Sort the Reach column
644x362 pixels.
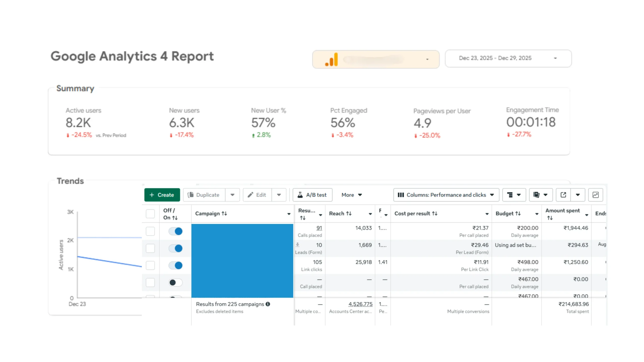tap(349, 213)
